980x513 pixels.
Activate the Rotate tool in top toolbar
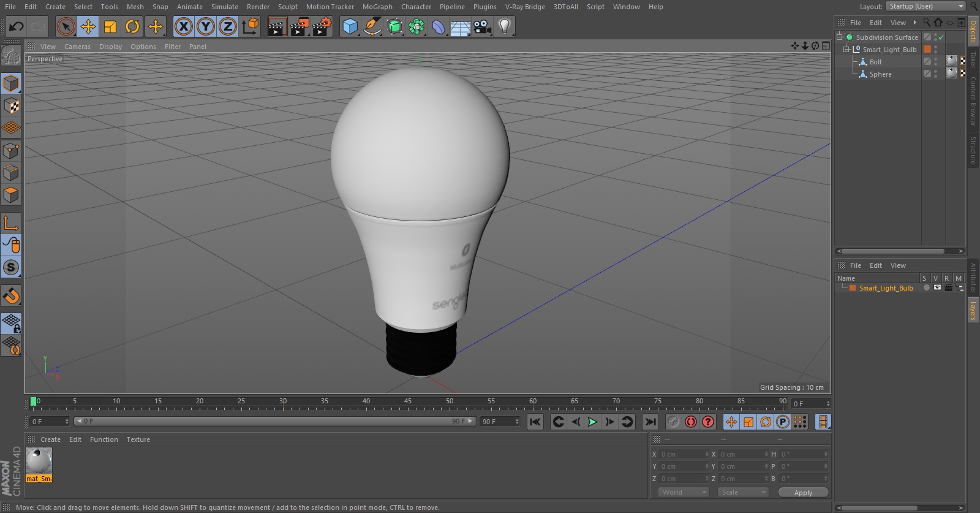point(132,26)
